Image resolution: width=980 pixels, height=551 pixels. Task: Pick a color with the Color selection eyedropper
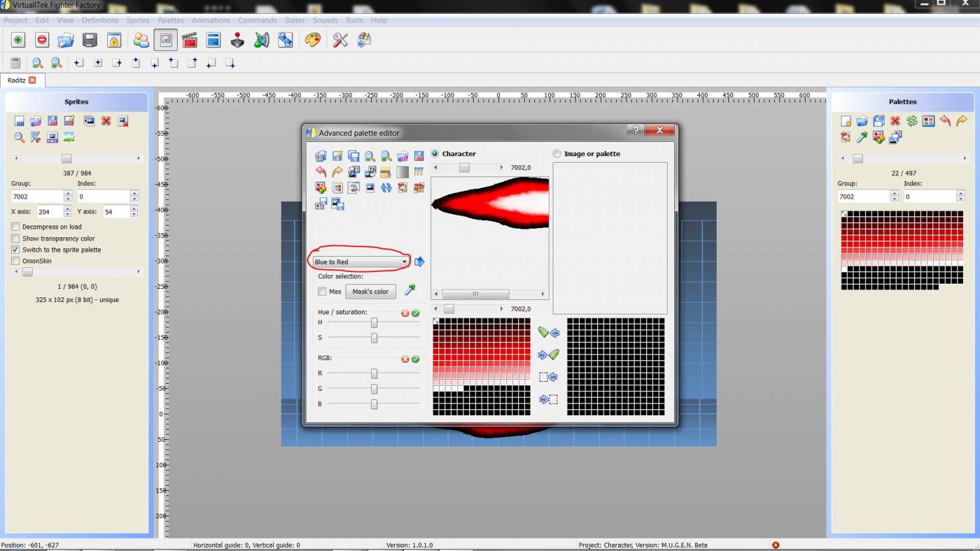pos(410,290)
